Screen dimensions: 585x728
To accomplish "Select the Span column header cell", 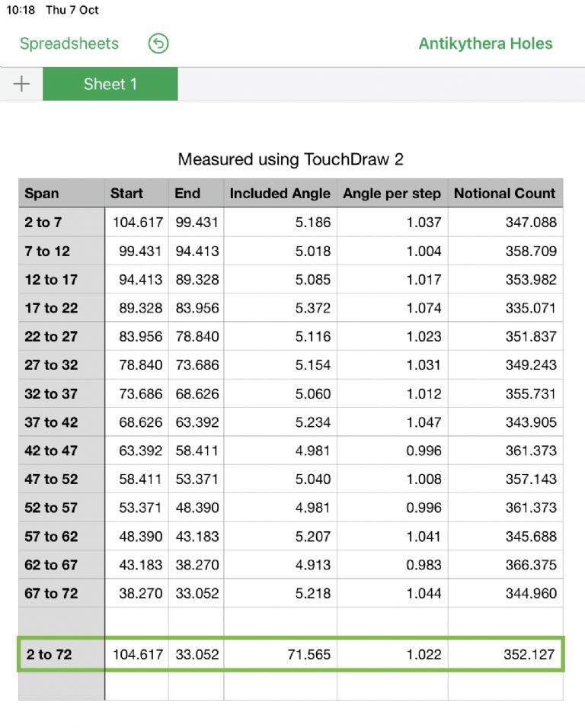I will (x=61, y=194).
